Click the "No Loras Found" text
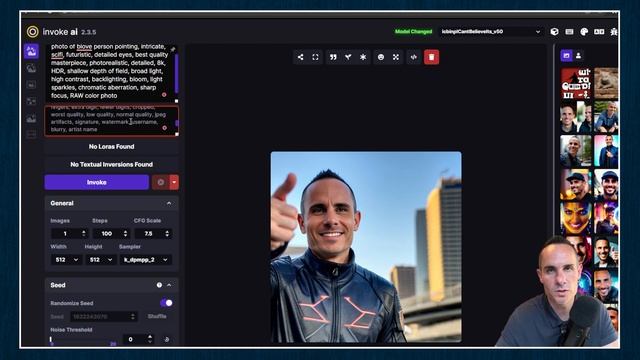The image size is (640, 360). tap(111, 147)
